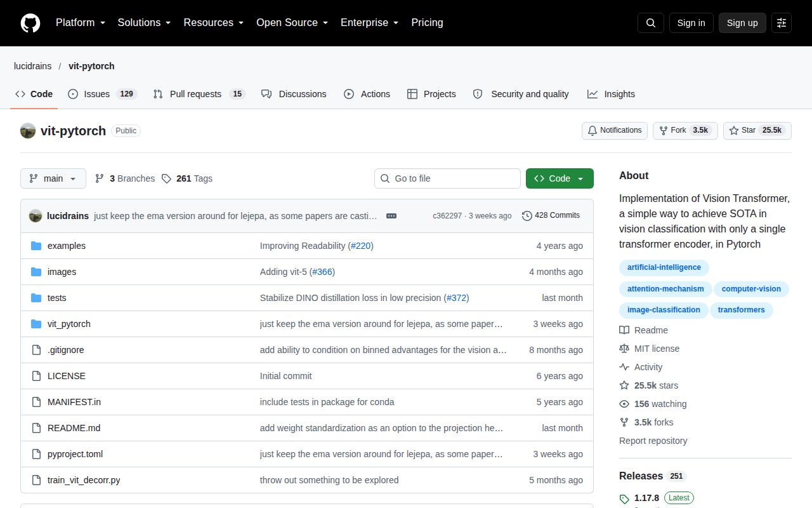Open the green Code dropdown button
This screenshot has height=508, width=812.
click(x=560, y=178)
